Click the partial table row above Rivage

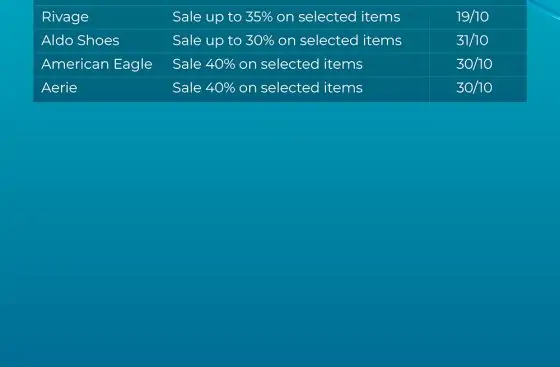pos(280,2)
